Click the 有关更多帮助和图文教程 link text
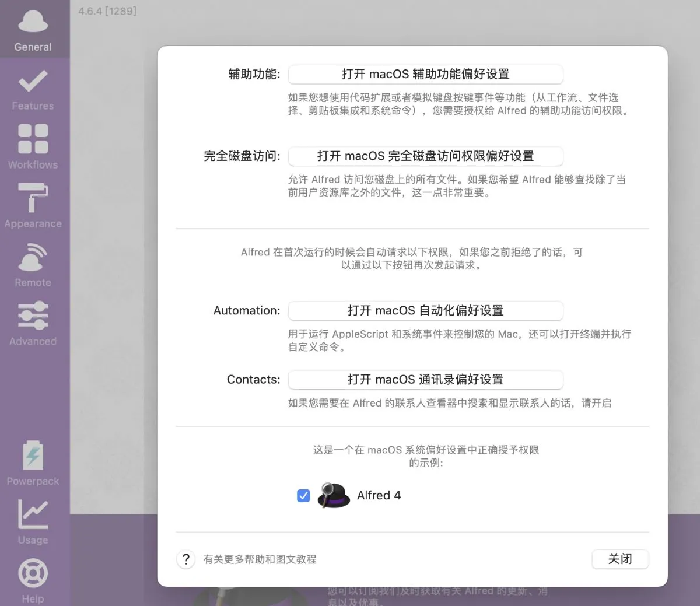Viewport: 700px width, 606px height. 260,559
